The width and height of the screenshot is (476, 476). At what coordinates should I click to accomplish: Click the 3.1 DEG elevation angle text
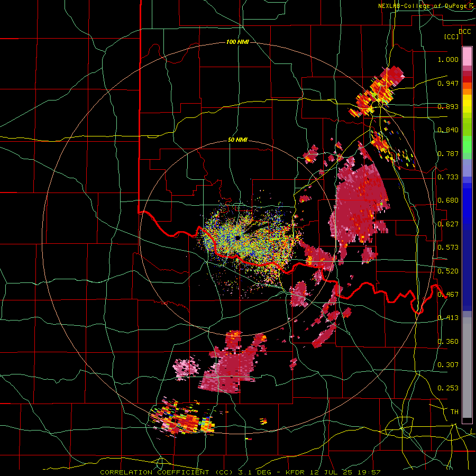click(x=255, y=472)
